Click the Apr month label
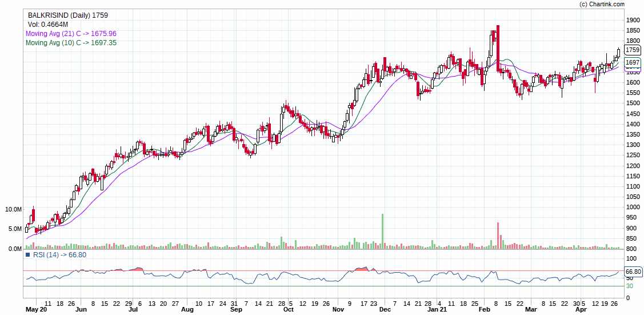644x315 pixels. 581,309
